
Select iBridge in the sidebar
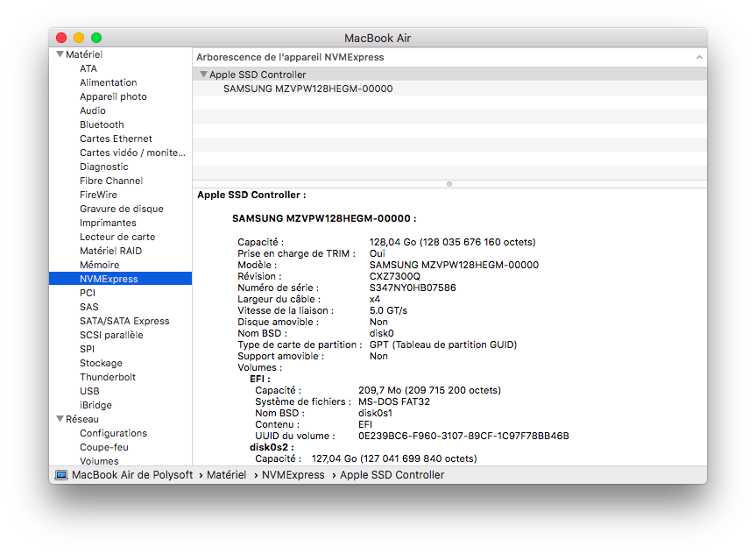click(x=95, y=404)
